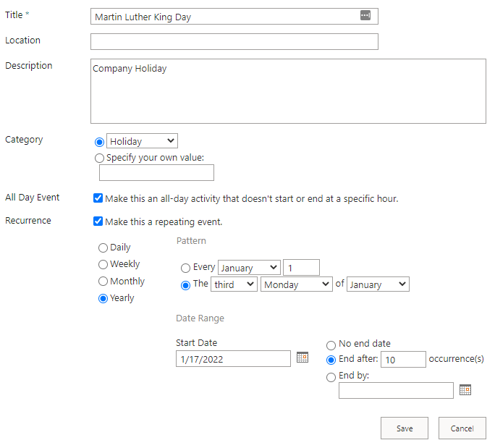The image size is (495, 448).
Task: Uncheck Make this a repeating event
Action: click(x=98, y=221)
